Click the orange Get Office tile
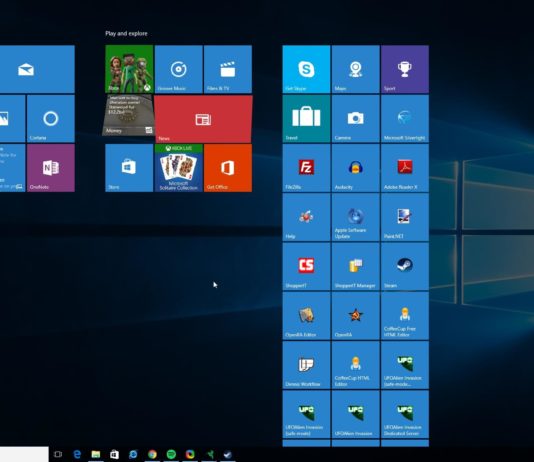534x462 pixels. click(228, 168)
